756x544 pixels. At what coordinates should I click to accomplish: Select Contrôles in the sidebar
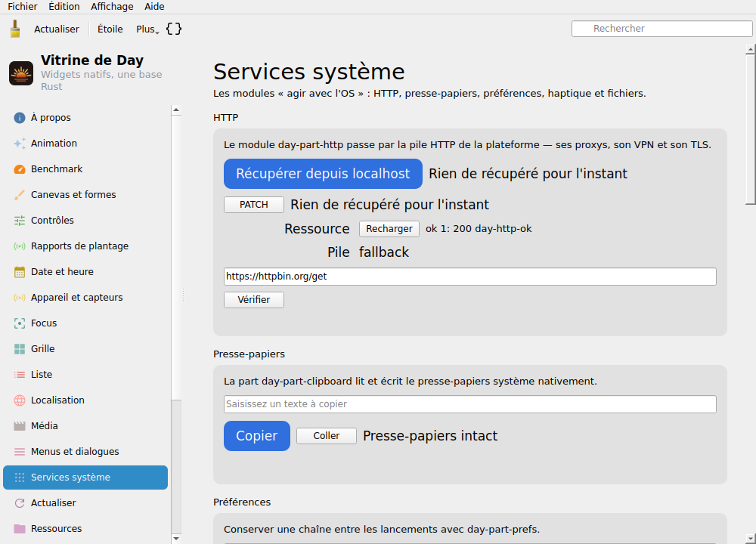click(x=85, y=220)
